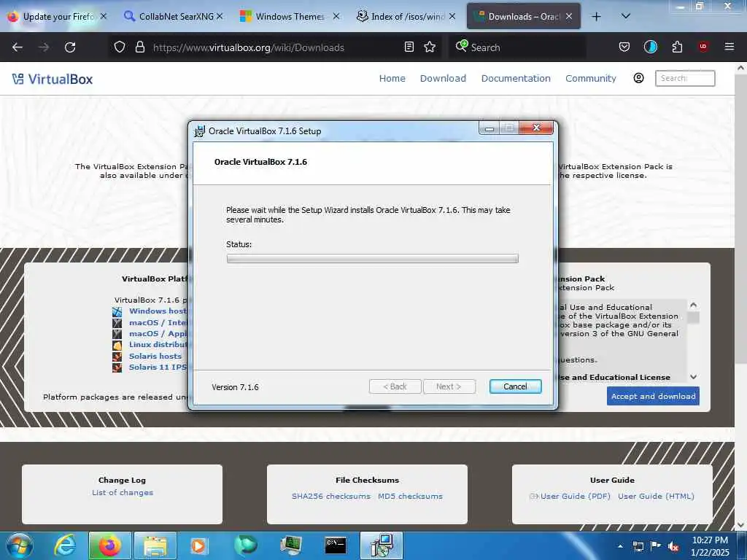Open the tracking protection shield icon
The height and width of the screenshot is (560, 747).
tap(120, 47)
